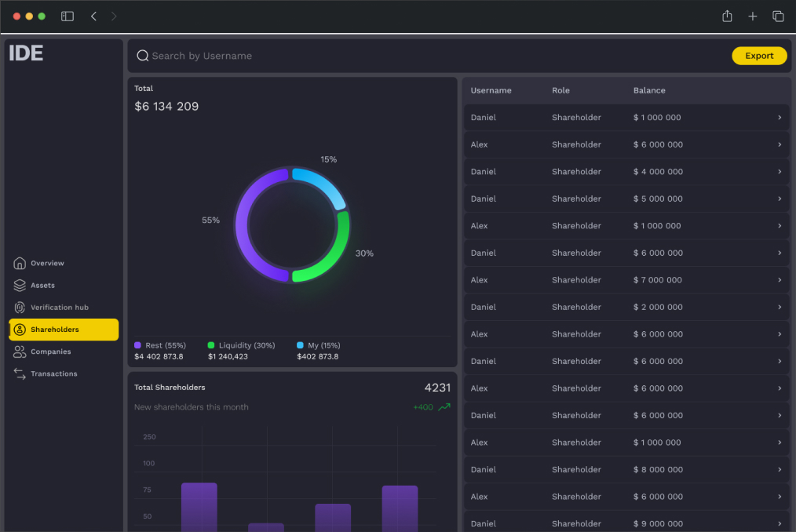
Task: Expand Alex's $7 000 000 row chevron
Action: pos(780,279)
